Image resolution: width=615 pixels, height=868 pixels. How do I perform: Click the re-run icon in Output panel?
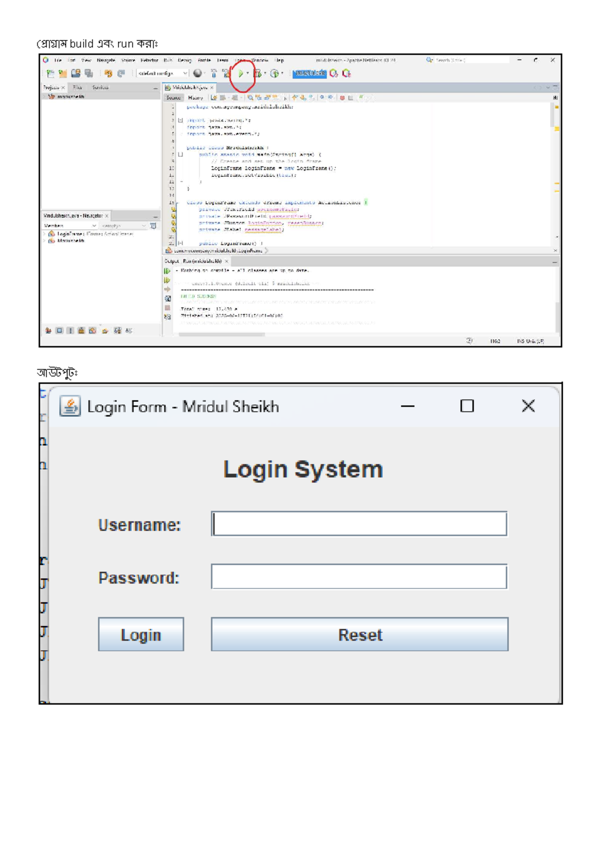coord(167,271)
